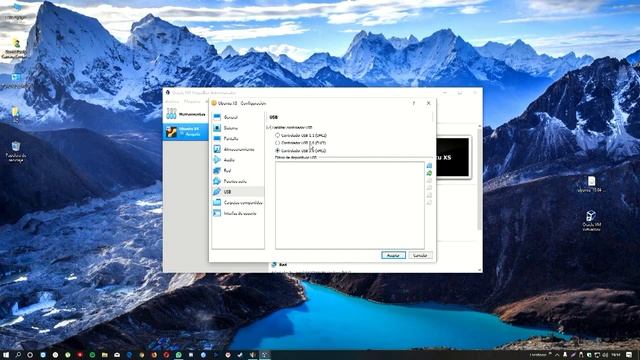Add USB filter from connected device
Screen dimensions: 640x360
429,173
